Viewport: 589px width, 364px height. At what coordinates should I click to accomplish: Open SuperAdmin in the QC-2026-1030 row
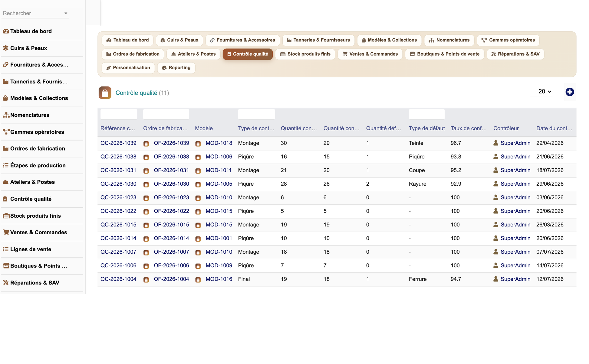coord(515,184)
